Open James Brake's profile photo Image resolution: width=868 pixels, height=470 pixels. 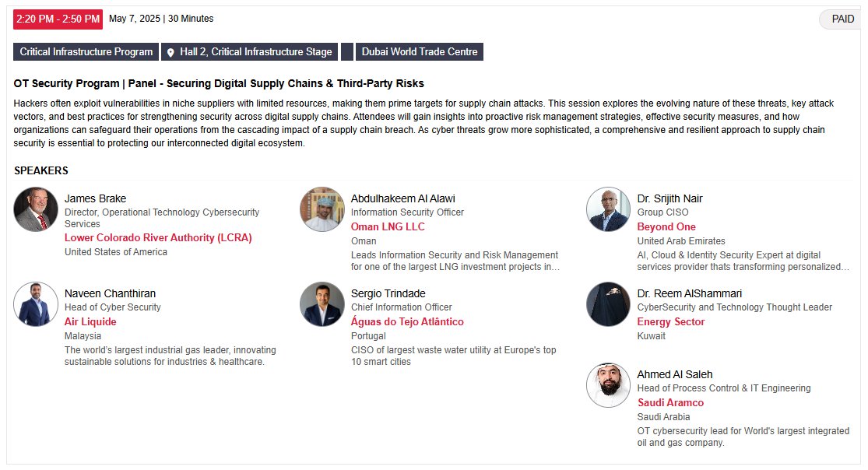pyautogui.click(x=36, y=209)
